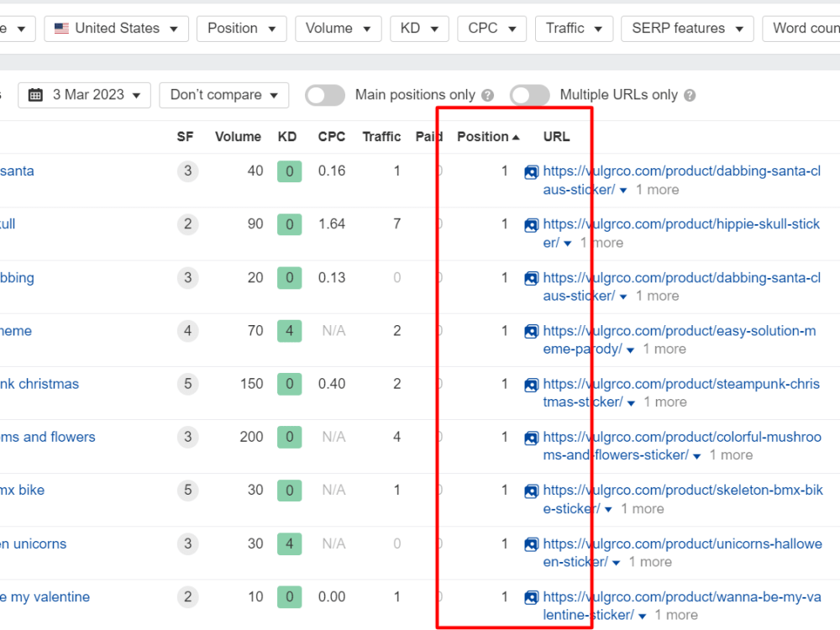Open SERP icon for unicorns-halloween row
The width and height of the screenshot is (840, 630).
coord(531,545)
